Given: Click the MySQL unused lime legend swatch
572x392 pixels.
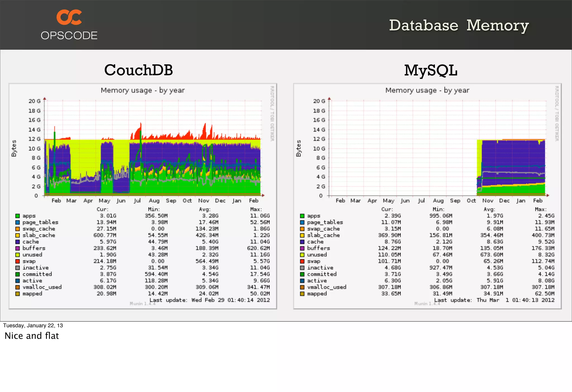Looking at the screenshot, I should (302, 255).
